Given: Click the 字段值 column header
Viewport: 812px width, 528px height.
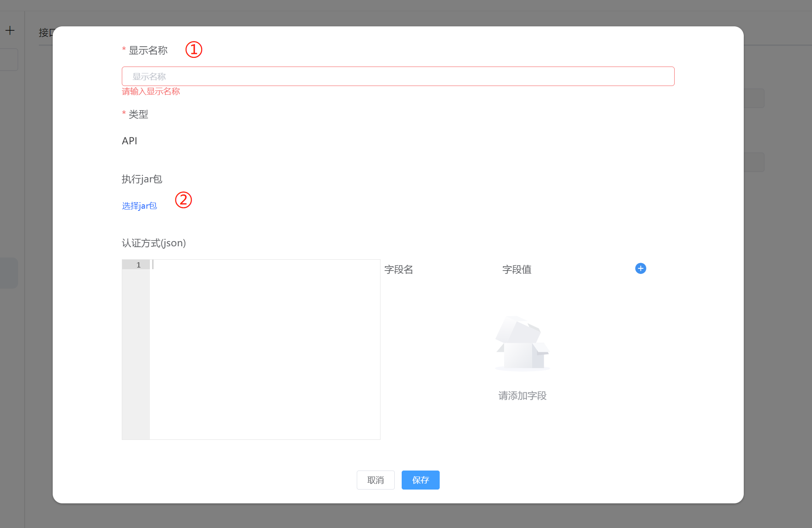Looking at the screenshot, I should (517, 270).
